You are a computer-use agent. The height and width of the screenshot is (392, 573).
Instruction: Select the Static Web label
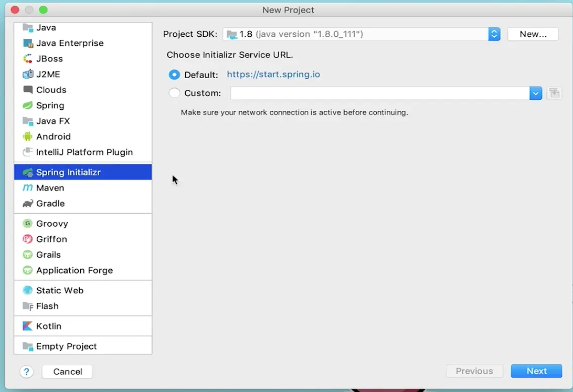click(x=60, y=290)
